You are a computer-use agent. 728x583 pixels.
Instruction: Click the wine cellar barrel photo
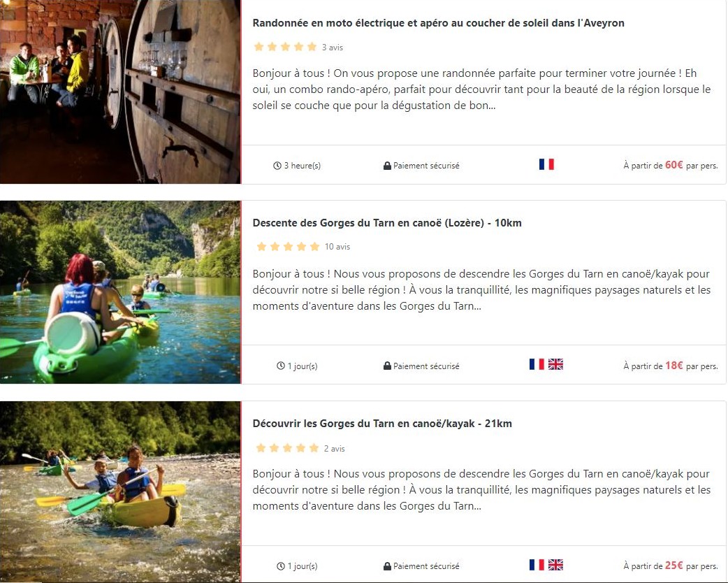tap(120, 92)
